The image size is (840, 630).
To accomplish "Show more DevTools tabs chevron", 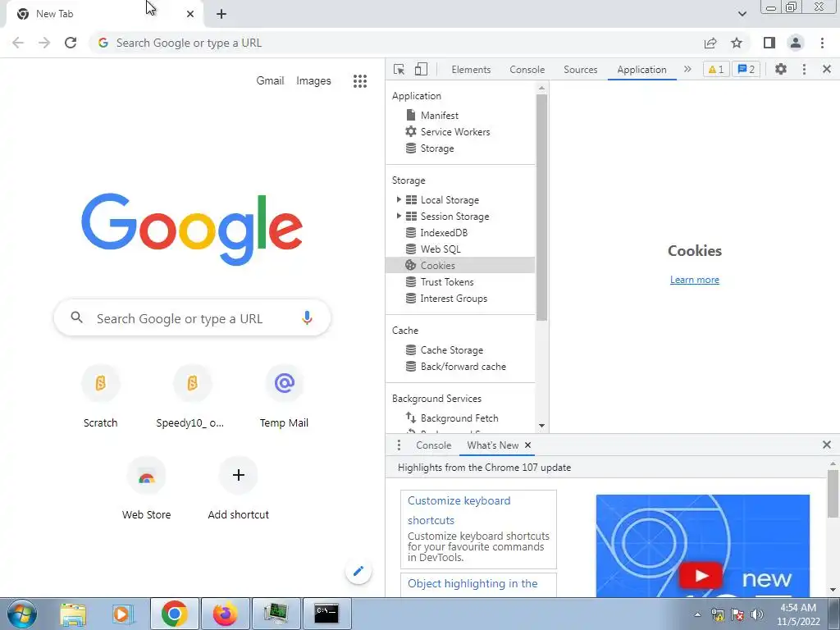I will (687, 69).
